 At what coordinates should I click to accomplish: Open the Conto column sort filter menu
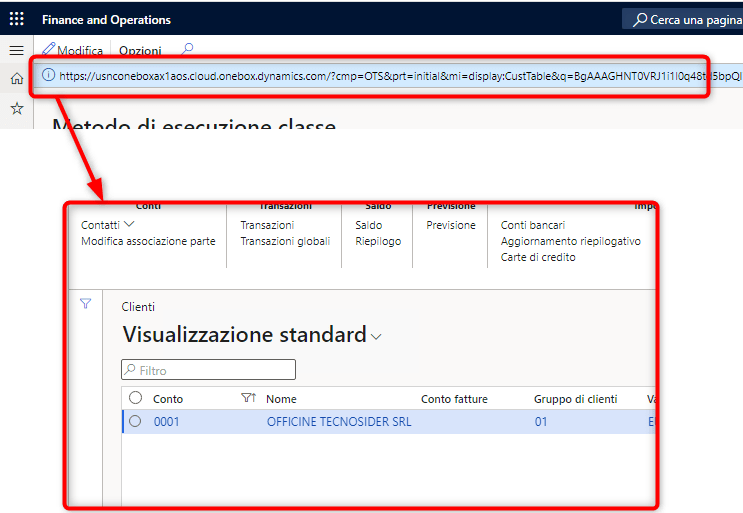249,398
